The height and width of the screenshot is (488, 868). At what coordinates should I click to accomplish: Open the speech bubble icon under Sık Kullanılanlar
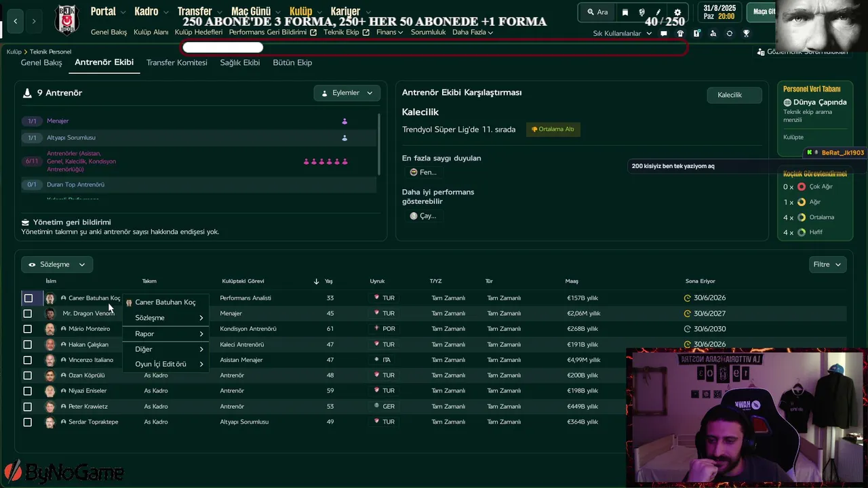[x=664, y=33]
